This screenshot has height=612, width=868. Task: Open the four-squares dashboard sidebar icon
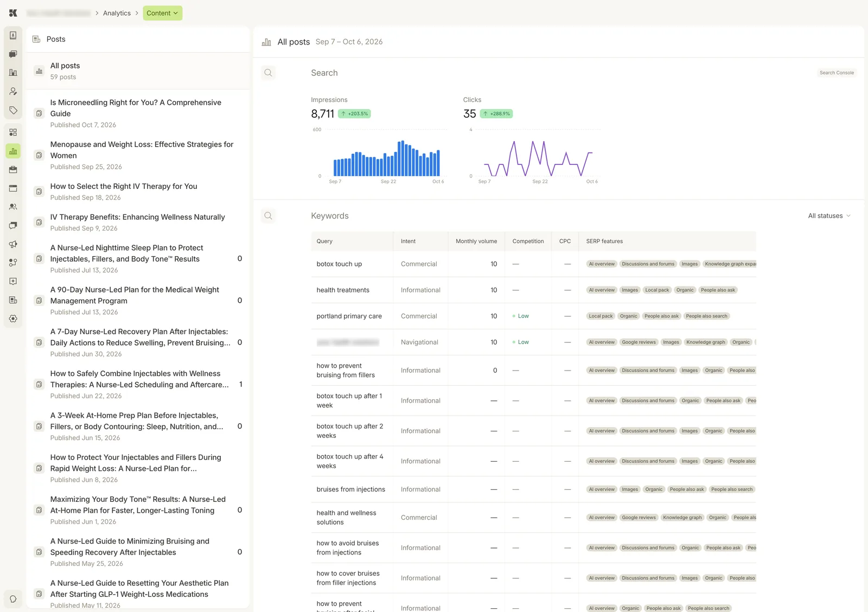click(x=13, y=132)
